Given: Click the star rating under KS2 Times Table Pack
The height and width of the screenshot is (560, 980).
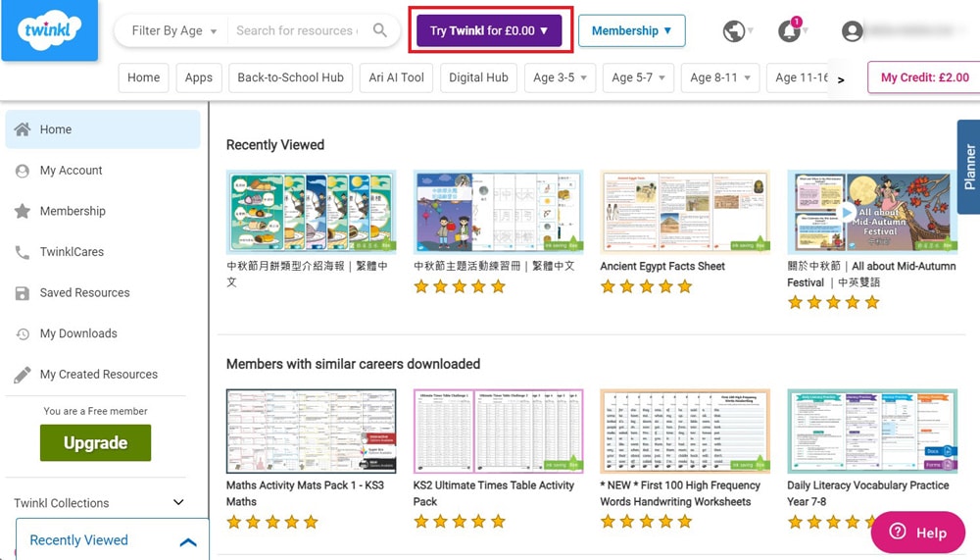Looking at the screenshot, I should 460,521.
